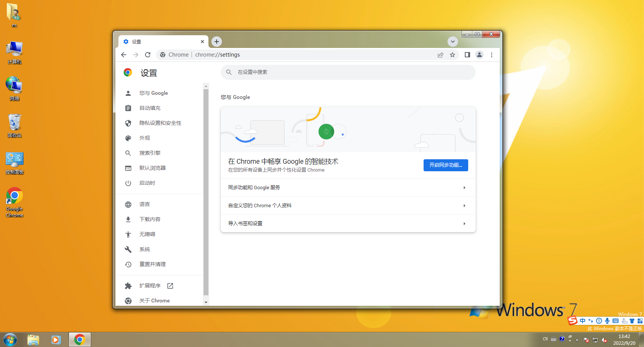The image size is (644, 347).
Task: Click the sidebar scrollbar down arrow
Action: [206, 302]
